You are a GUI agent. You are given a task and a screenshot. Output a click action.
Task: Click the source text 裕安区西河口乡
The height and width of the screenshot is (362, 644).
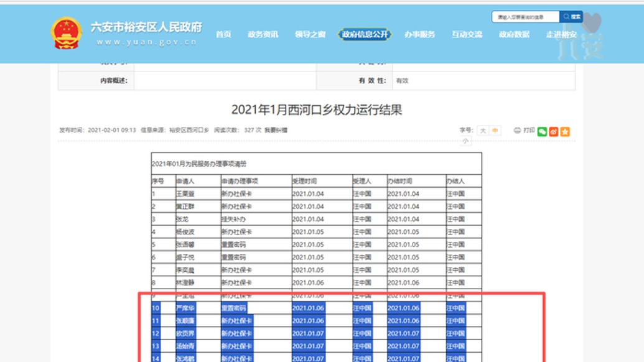click(189, 130)
